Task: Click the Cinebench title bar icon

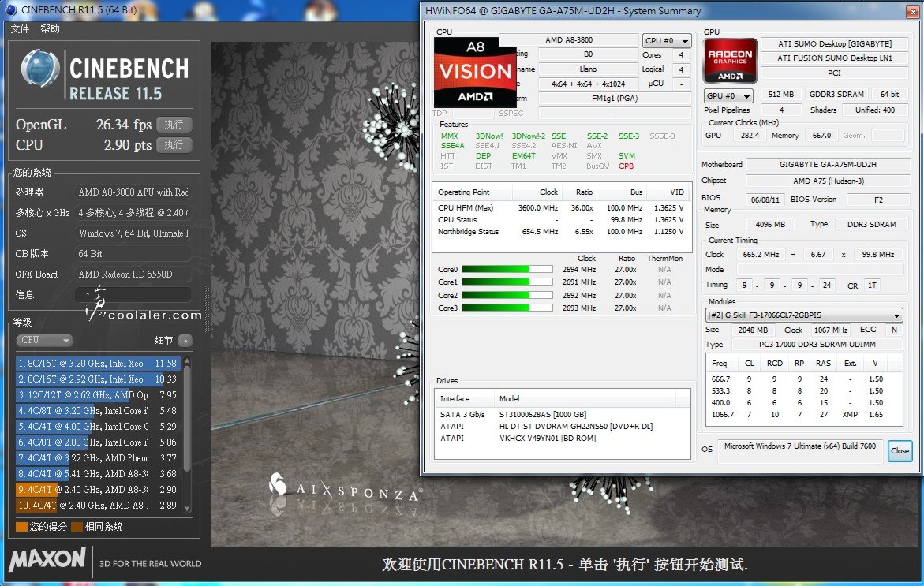Action: [x=10, y=9]
